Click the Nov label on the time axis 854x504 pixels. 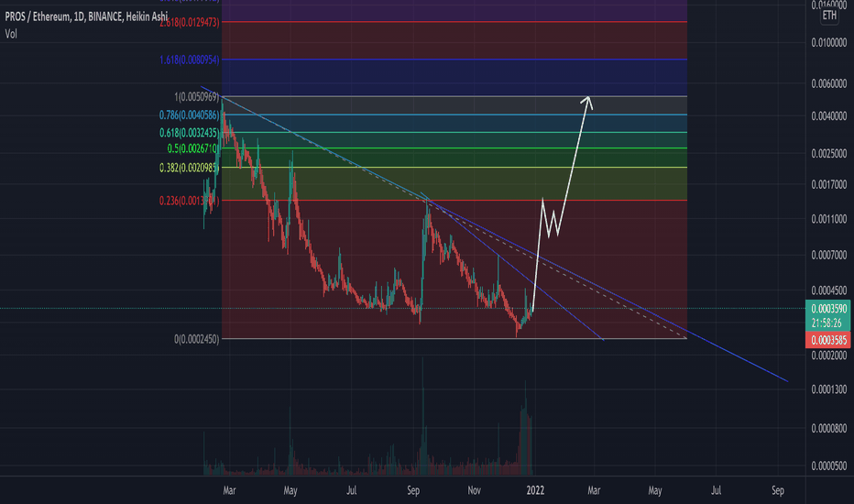click(474, 491)
